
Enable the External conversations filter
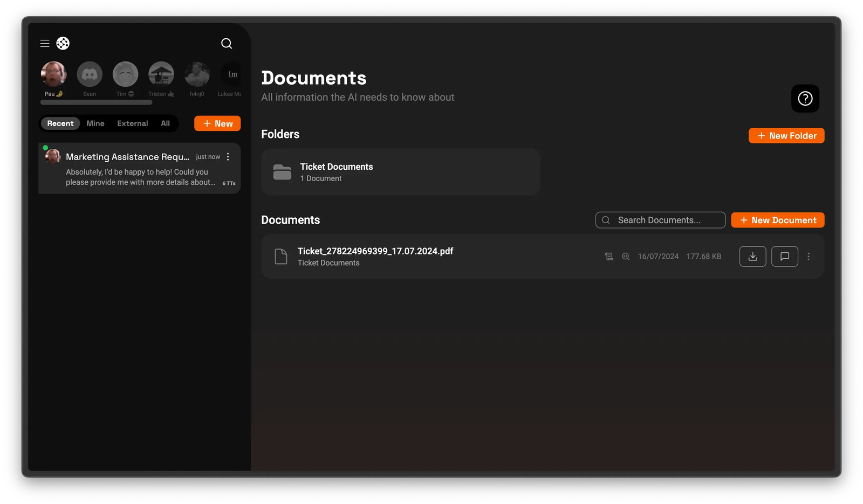132,123
